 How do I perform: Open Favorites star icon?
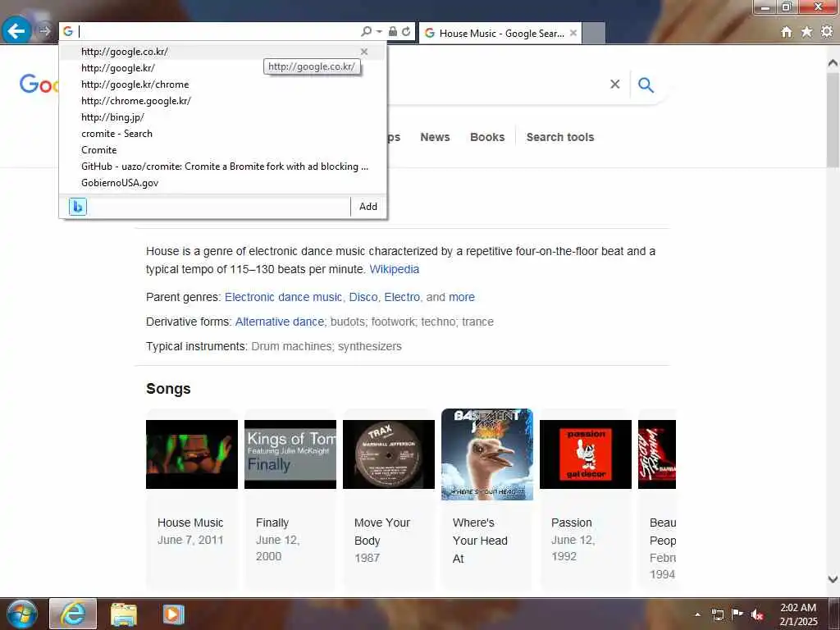click(x=806, y=32)
